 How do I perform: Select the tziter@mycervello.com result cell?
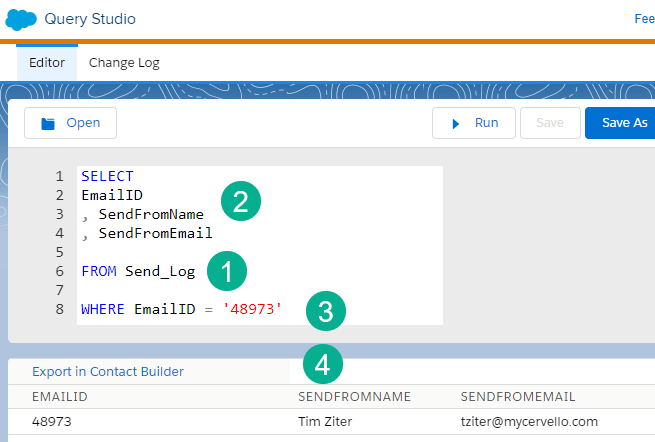(529, 421)
